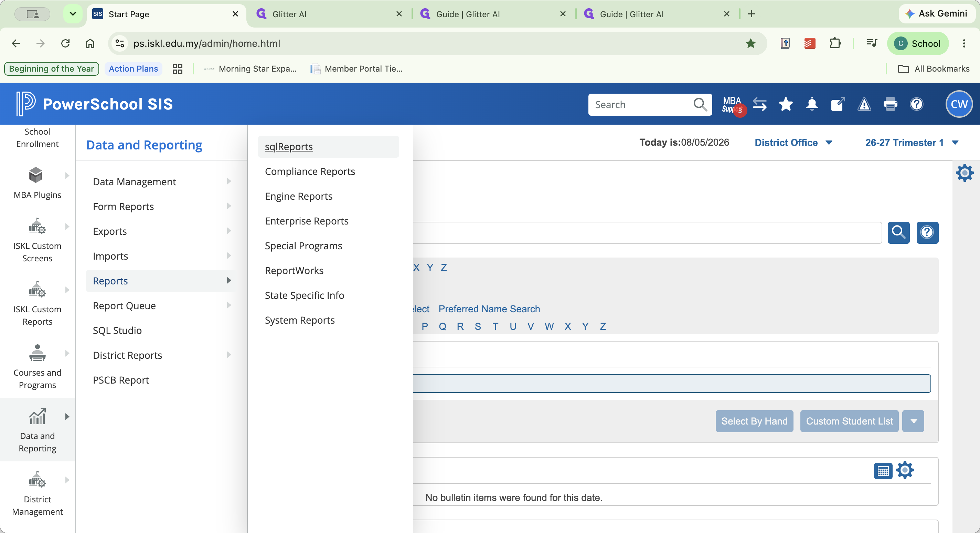
Task: Open bulletin settings gear icon
Action: (x=905, y=470)
